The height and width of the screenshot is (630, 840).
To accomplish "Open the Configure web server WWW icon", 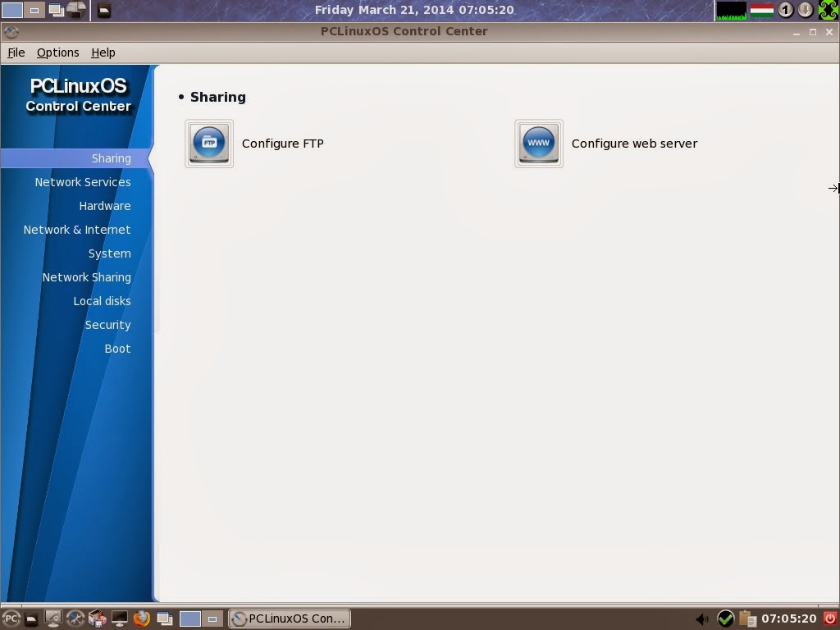I will [x=539, y=144].
